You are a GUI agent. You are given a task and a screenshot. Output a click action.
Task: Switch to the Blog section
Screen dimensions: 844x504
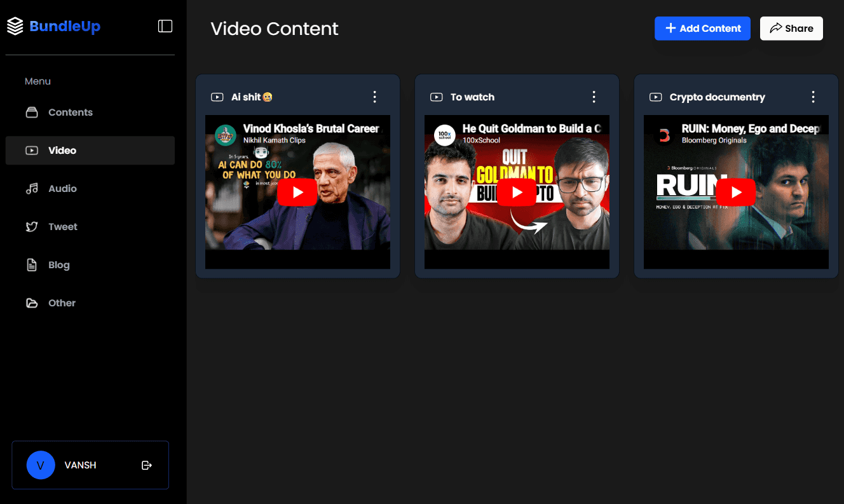[90, 265]
